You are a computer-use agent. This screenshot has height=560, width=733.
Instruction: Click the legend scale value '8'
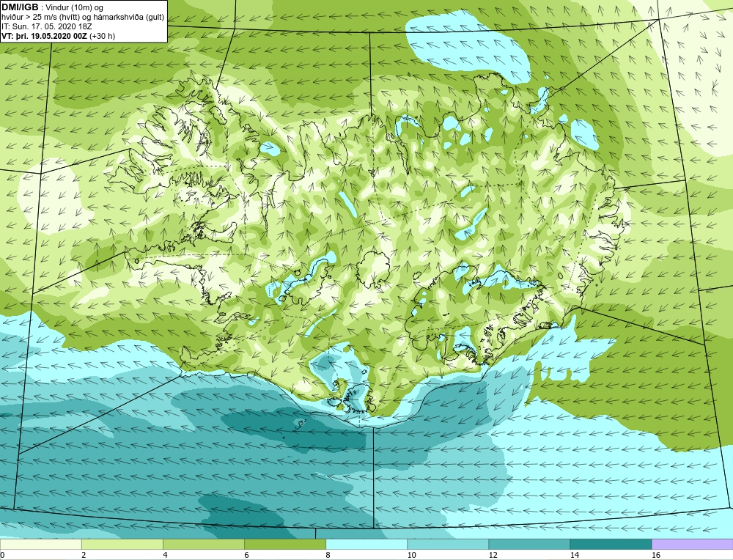(328, 556)
